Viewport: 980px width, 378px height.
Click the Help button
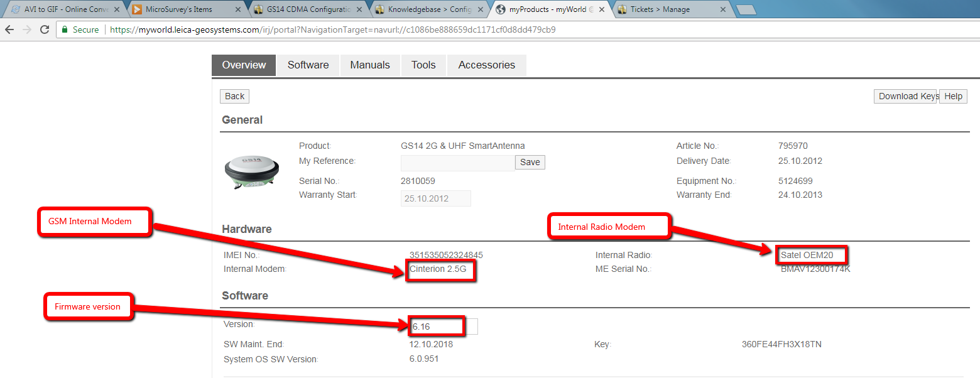click(953, 96)
